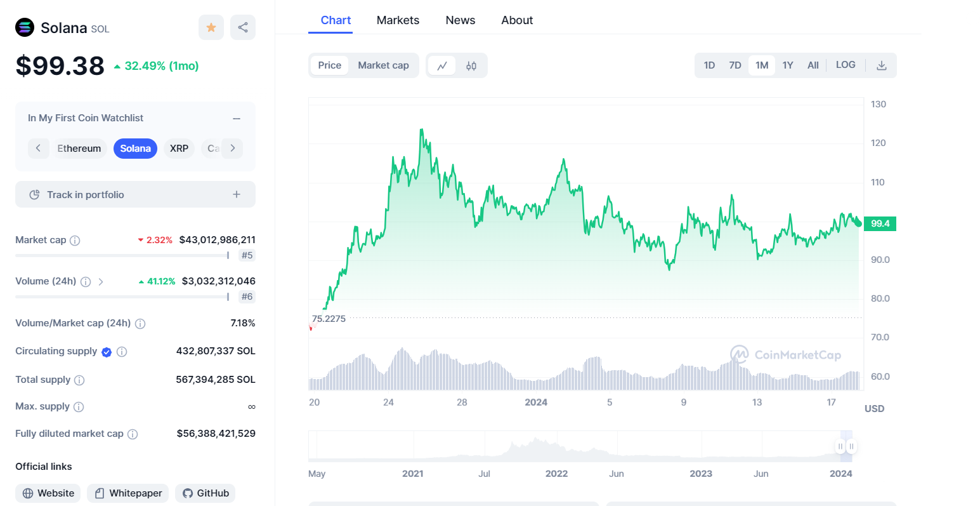The height and width of the screenshot is (506, 980).
Task: Click Track in portfolio button
Action: point(135,194)
